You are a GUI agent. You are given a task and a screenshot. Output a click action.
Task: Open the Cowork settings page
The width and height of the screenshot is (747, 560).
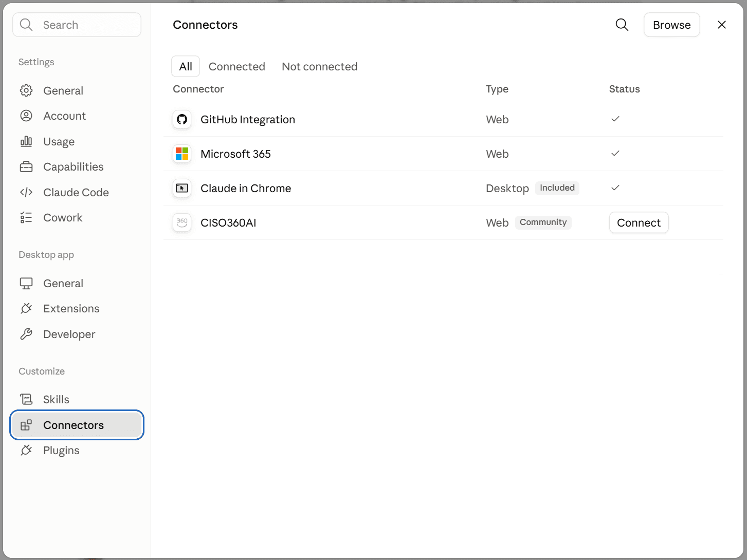pyautogui.click(x=77, y=217)
